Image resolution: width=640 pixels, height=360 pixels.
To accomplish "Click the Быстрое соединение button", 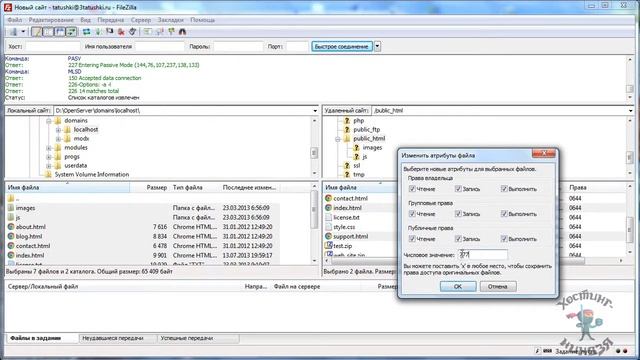I will tap(342, 47).
